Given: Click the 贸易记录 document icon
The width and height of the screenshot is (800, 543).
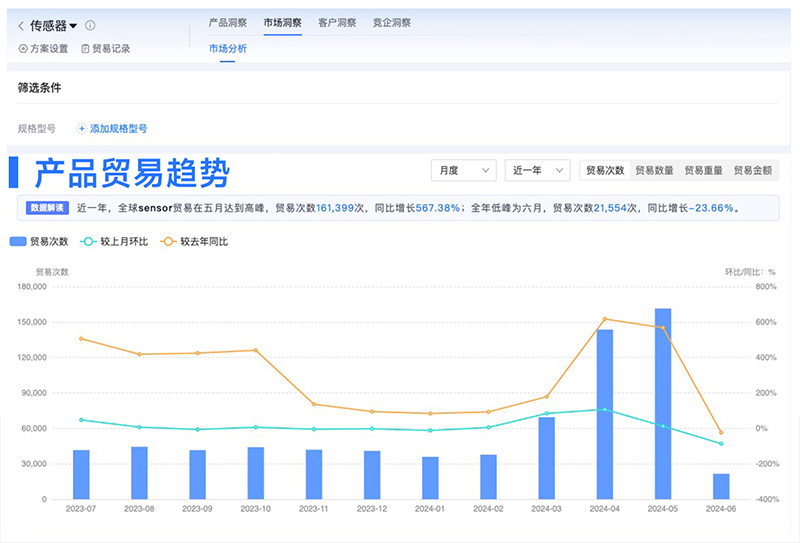Looking at the screenshot, I should click(x=85, y=49).
